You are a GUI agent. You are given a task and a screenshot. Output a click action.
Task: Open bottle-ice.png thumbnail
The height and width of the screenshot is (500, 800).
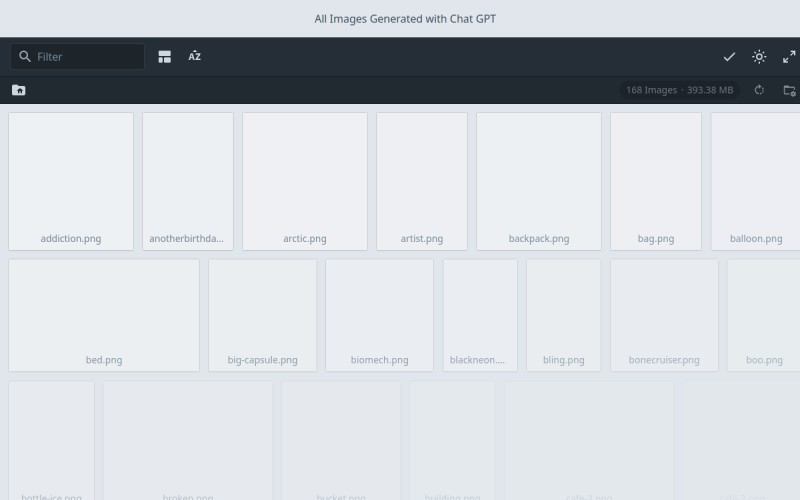pyautogui.click(x=52, y=441)
